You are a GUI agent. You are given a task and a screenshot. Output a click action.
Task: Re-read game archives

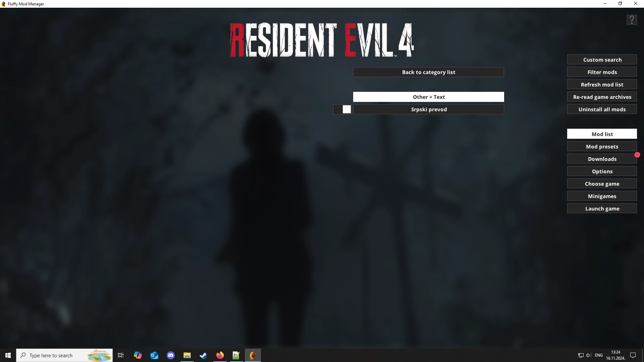tap(602, 97)
